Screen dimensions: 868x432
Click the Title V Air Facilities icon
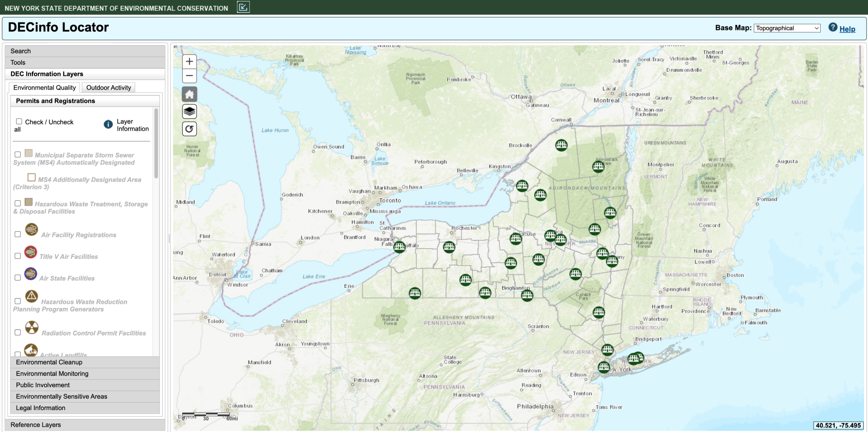pos(31,252)
